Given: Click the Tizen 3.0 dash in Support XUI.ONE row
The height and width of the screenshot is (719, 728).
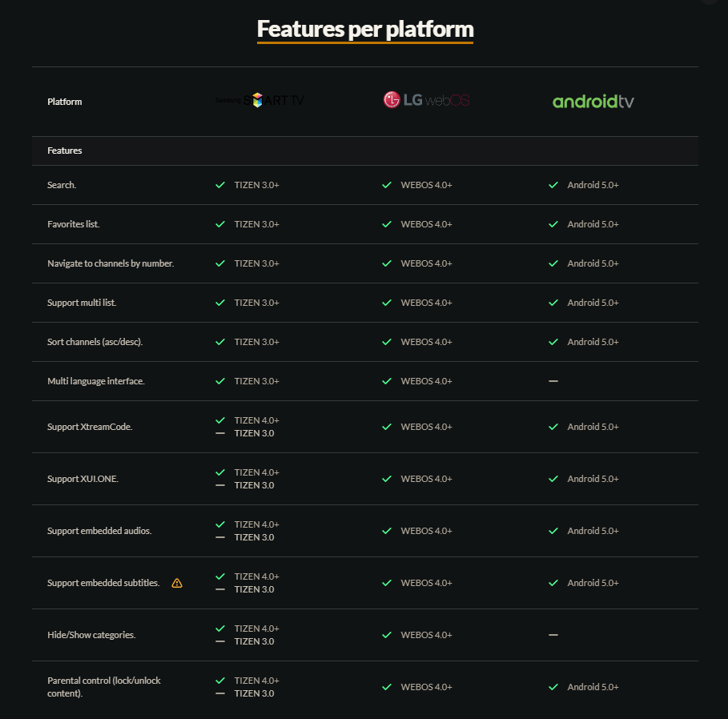Looking at the screenshot, I should pos(220,485).
